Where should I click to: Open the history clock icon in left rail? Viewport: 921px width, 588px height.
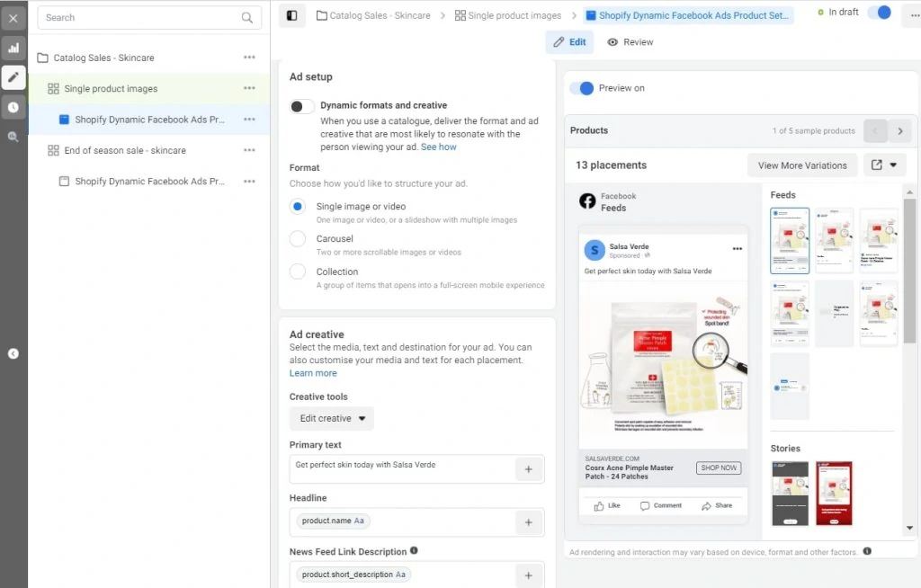point(13,107)
